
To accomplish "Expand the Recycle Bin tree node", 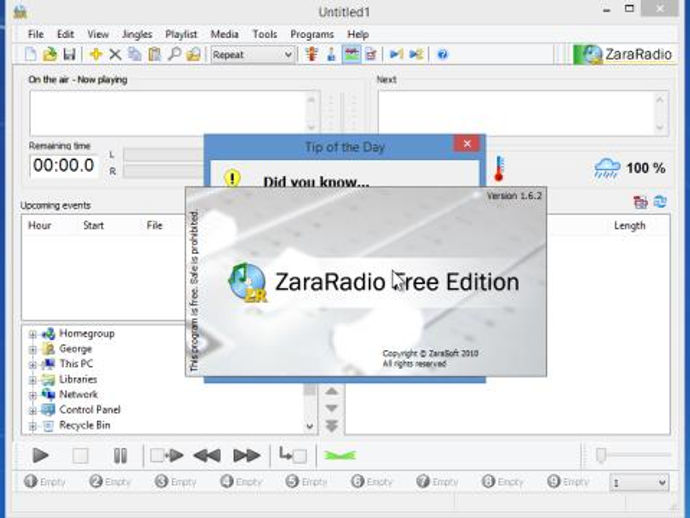I will [x=33, y=426].
